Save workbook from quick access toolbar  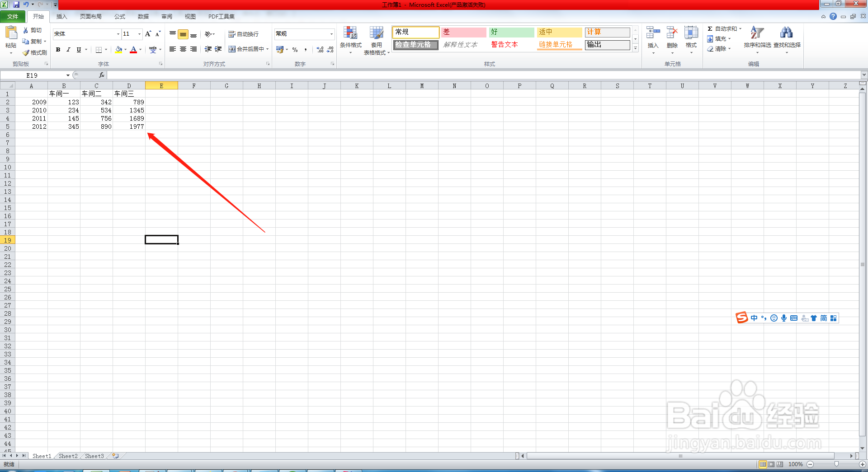pos(16,5)
